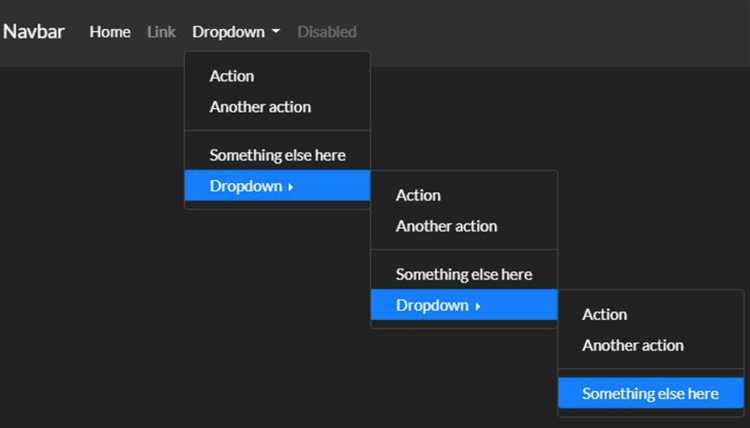750x428 pixels.
Task: Toggle the Dropdown menu in navbar
Action: click(x=236, y=32)
